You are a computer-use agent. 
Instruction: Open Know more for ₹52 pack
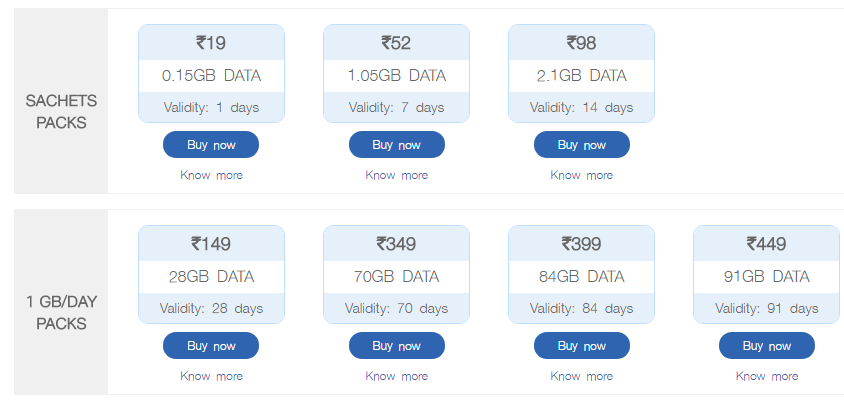click(x=397, y=175)
